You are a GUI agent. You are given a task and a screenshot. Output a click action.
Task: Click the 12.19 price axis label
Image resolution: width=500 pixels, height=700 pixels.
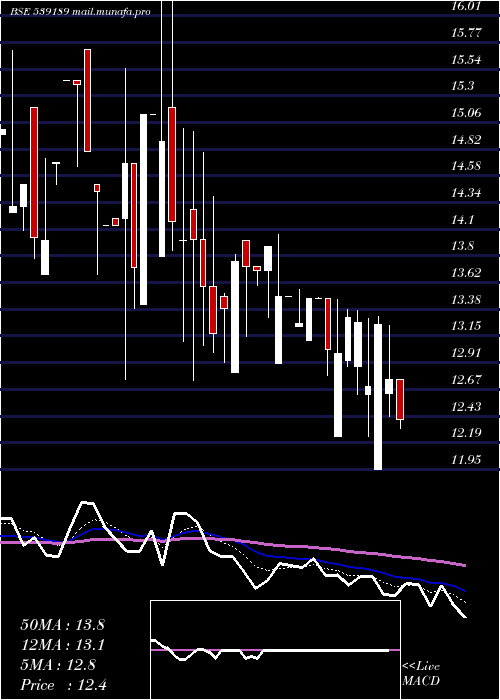pyautogui.click(x=466, y=432)
